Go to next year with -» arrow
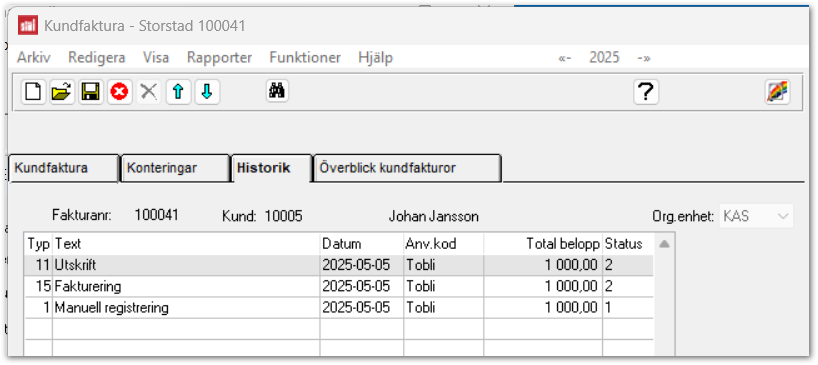 pyautogui.click(x=644, y=58)
